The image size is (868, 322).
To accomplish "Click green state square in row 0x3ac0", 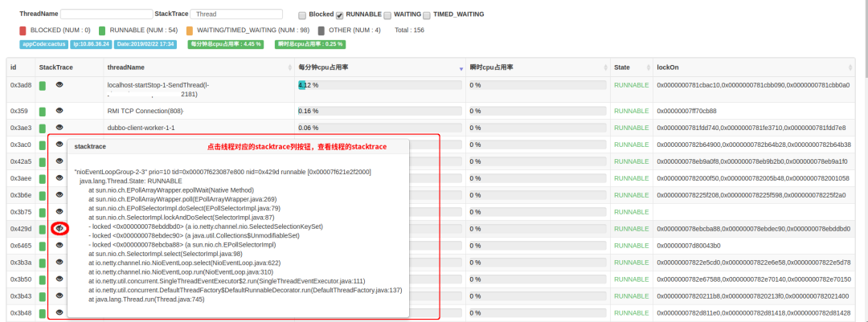I will coord(42,145).
